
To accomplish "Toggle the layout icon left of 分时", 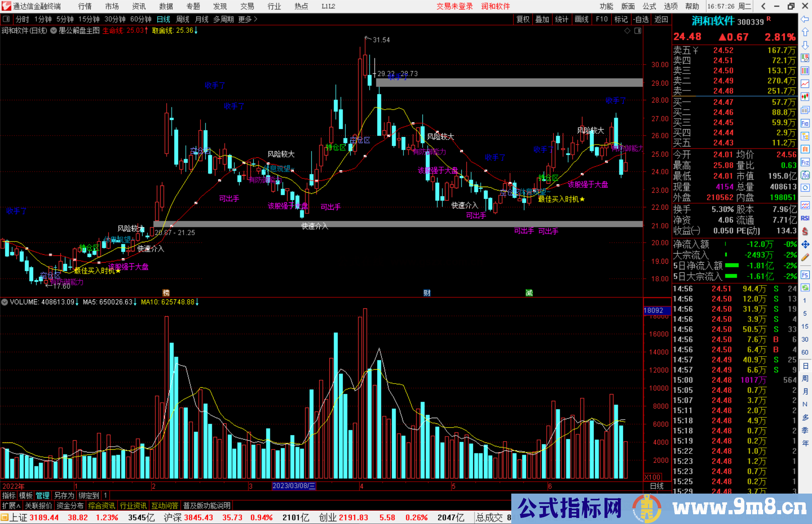I will tap(6, 19).
